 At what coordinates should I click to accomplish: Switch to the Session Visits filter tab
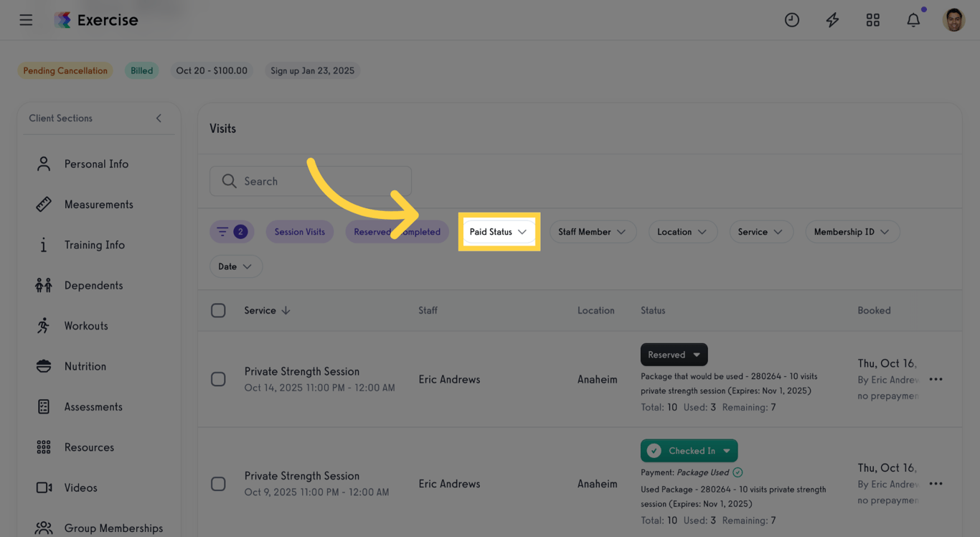[x=299, y=231]
